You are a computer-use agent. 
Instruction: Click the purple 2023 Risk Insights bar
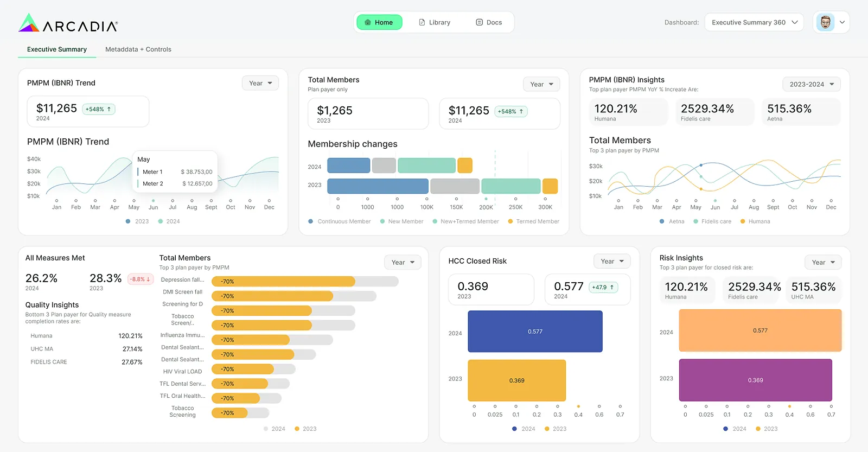[755, 380]
